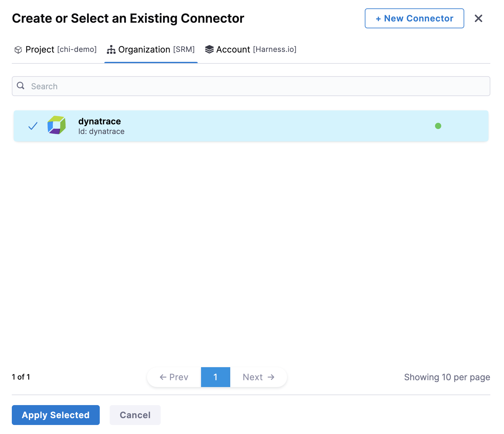
Task: Go to the next page with Next
Action: click(x=259, y=377)
